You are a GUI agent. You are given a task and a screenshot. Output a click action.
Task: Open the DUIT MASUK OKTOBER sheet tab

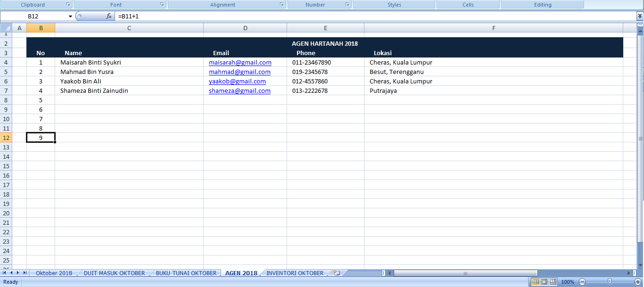coord(114,273)
